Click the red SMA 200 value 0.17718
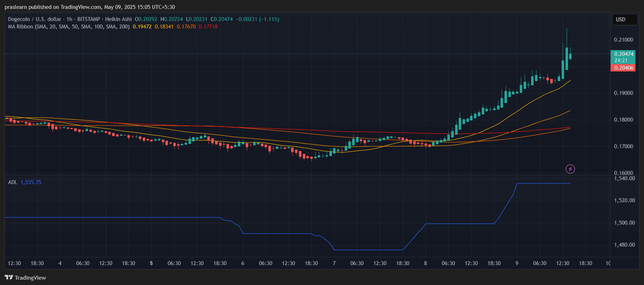This screenshot has height=285, width=644. click(x=208, y=27)
